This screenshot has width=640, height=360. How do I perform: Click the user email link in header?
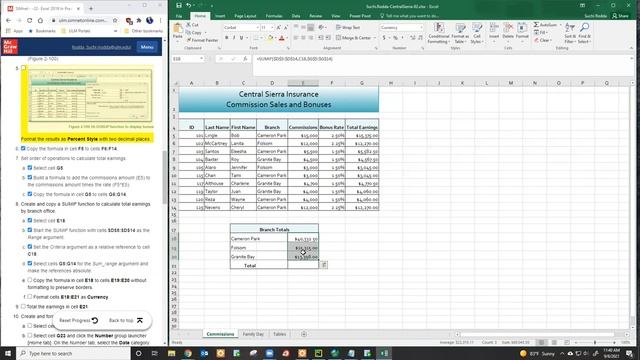pyautogui.click(x=101, y=47)
